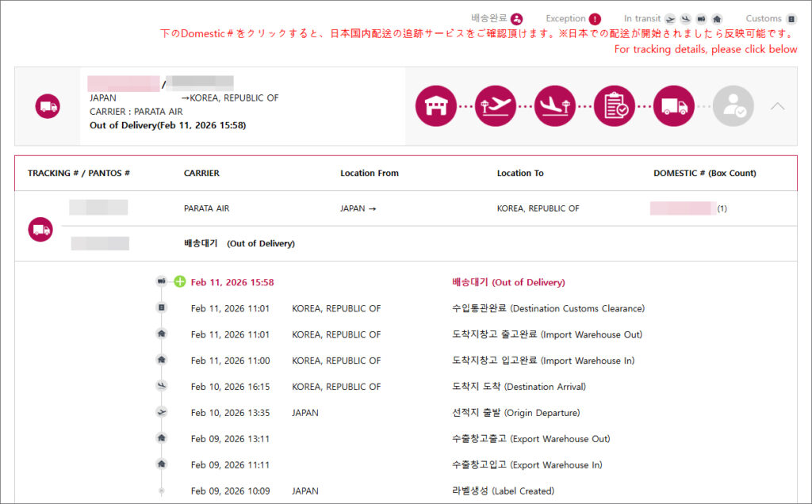812x504 pixels.
Task: Click timeline dot beside Label Created event
Action: [x=162, y=491]
